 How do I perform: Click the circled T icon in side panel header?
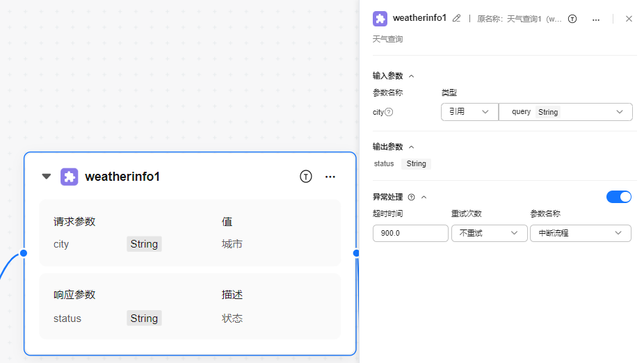coord(572,19)
